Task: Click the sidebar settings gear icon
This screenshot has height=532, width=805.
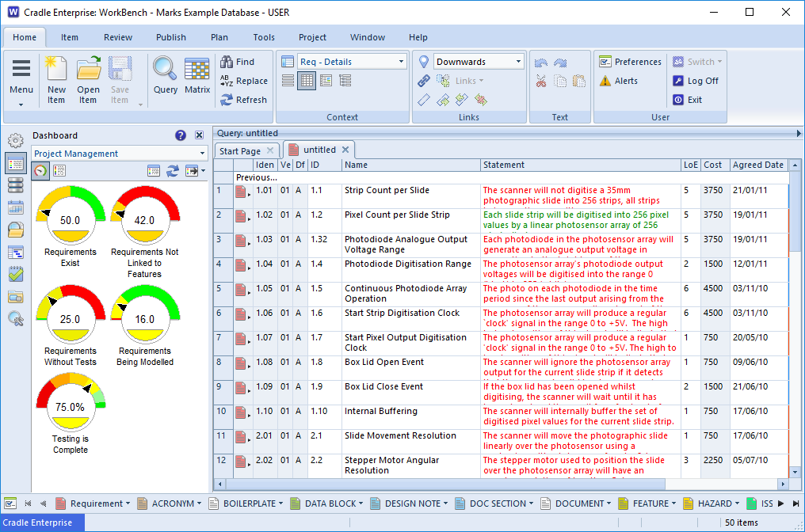Action: [x=16, y=140]
